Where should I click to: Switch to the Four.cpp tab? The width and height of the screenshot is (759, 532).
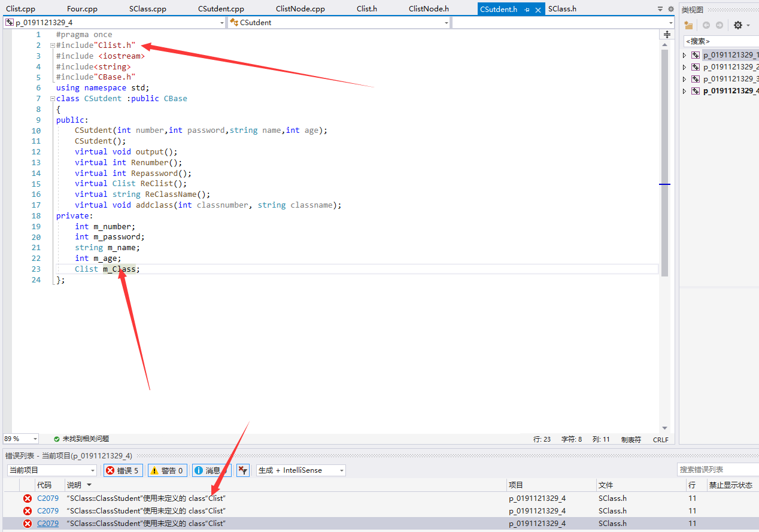pos(83,9)
